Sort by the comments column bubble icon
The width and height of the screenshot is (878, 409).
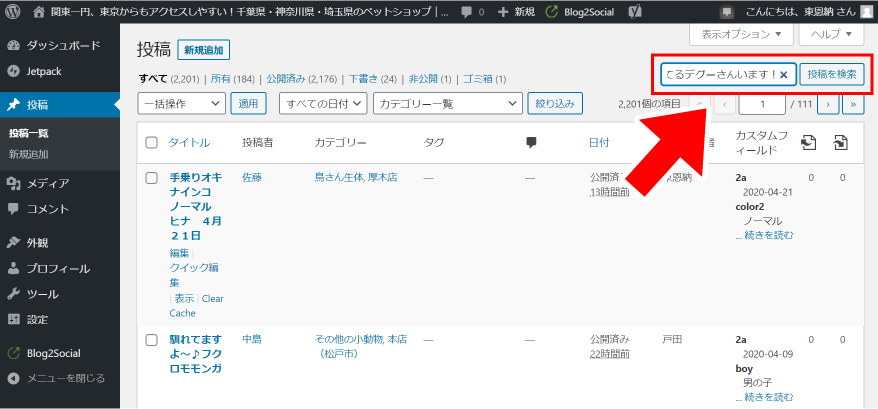(531, 143)
